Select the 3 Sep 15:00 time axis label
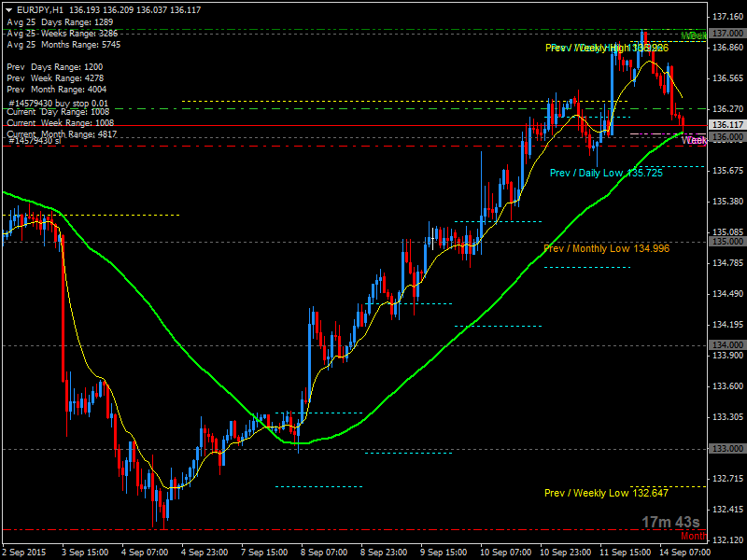 coord(84,552)
